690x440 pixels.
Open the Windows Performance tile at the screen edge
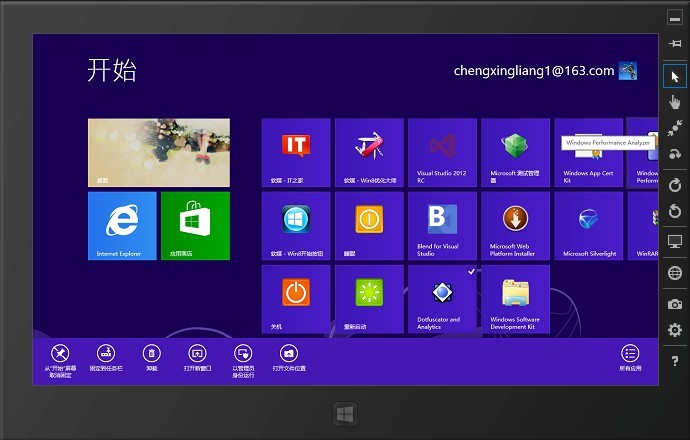click(x=643, y=153)
